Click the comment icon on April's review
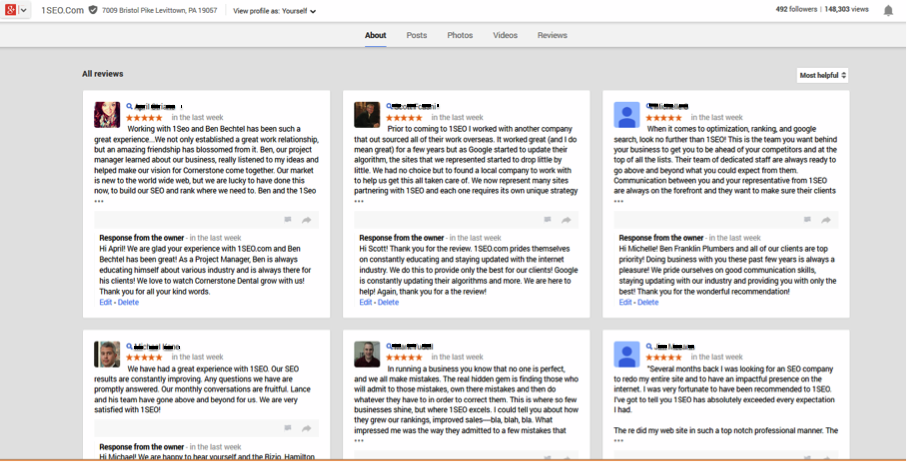907x462 pixels. coord(287,220)
